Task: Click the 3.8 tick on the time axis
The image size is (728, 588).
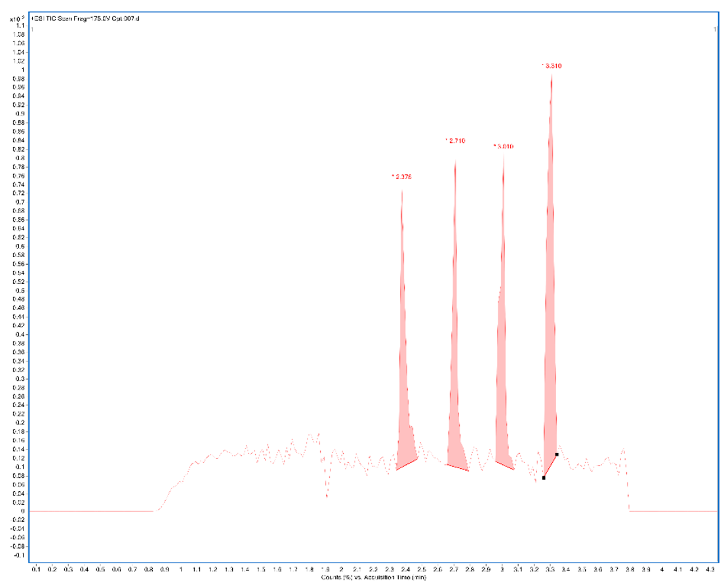Action: 630,570
